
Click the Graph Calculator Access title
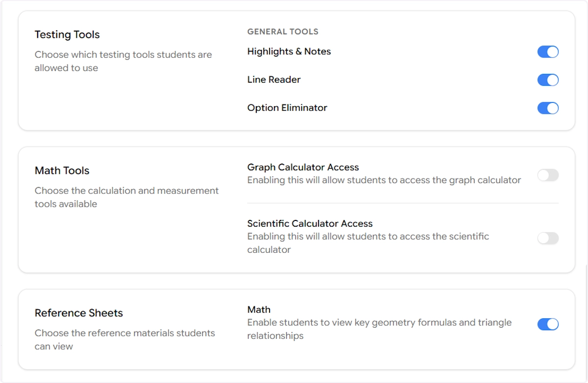303,167
